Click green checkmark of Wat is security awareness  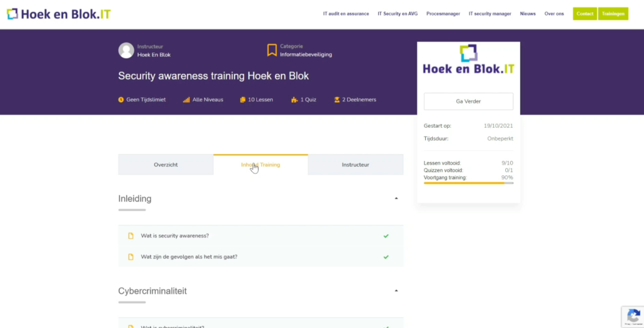point(386,236)
